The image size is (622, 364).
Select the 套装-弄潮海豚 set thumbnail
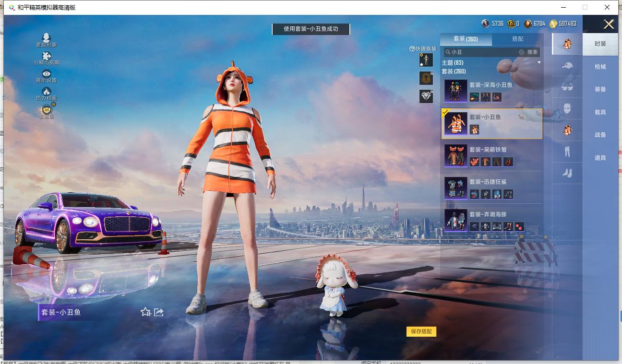[455, 221]
